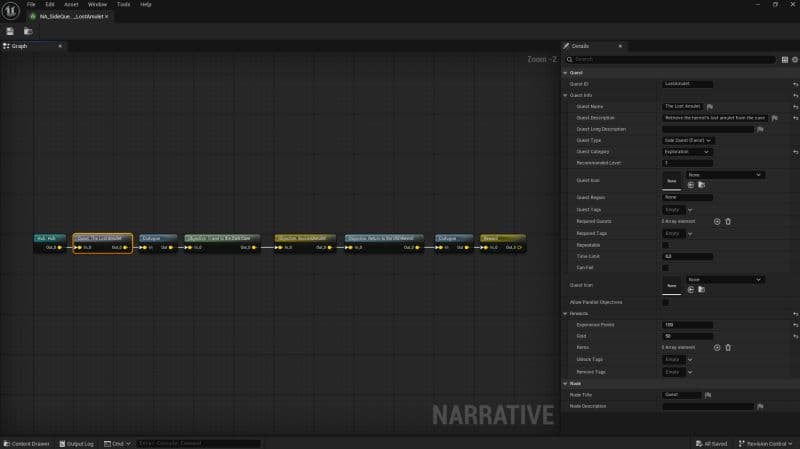Browse to Quest Icon asset above Quest Region
800x449 pixels.
click(702, 185)
